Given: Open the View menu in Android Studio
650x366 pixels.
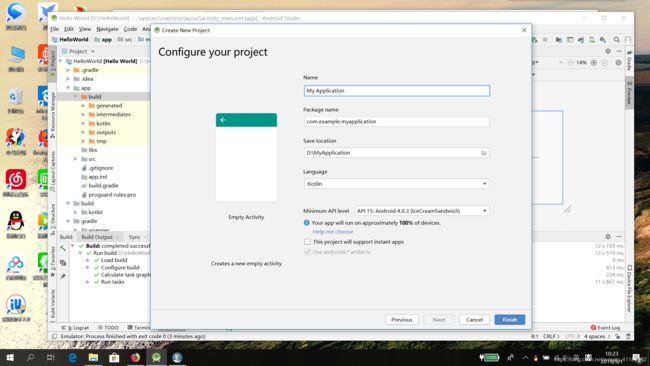Looking at the screenshot, I should click(85, 29).
